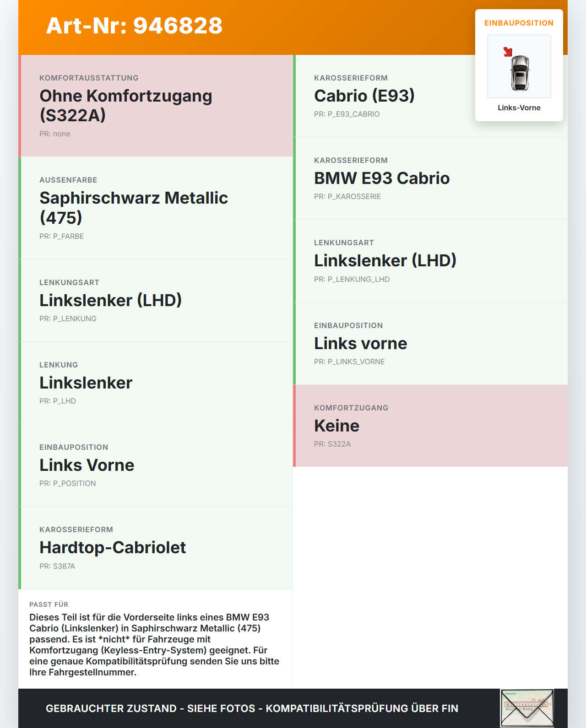Click the Gebrauchter Zustand footer banner text

252,708
